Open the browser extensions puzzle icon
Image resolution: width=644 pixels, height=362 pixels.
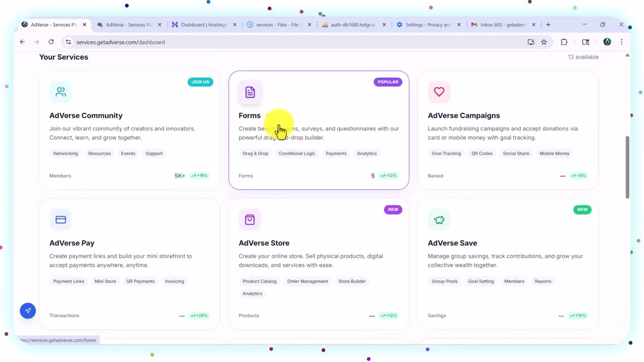point(564,42)
